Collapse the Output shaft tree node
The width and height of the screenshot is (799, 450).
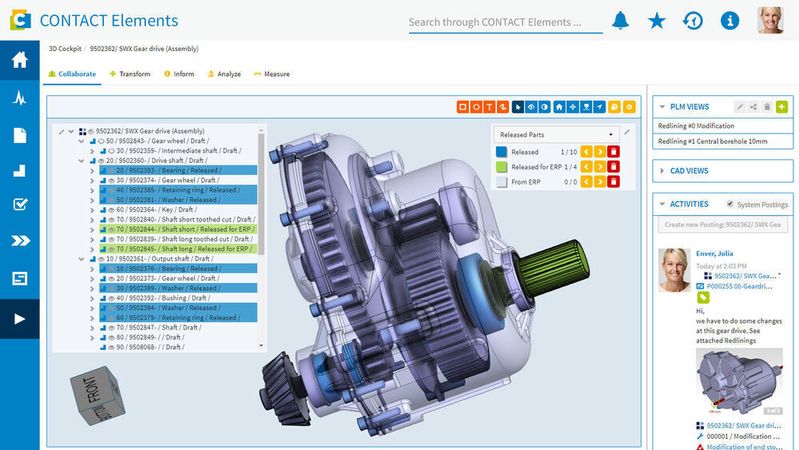coord(82,259)
